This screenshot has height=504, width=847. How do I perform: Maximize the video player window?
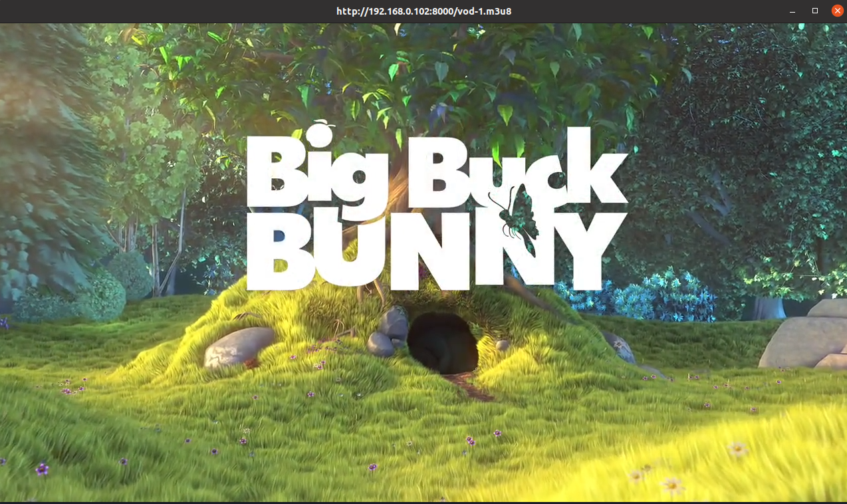(x=815, y=11)
